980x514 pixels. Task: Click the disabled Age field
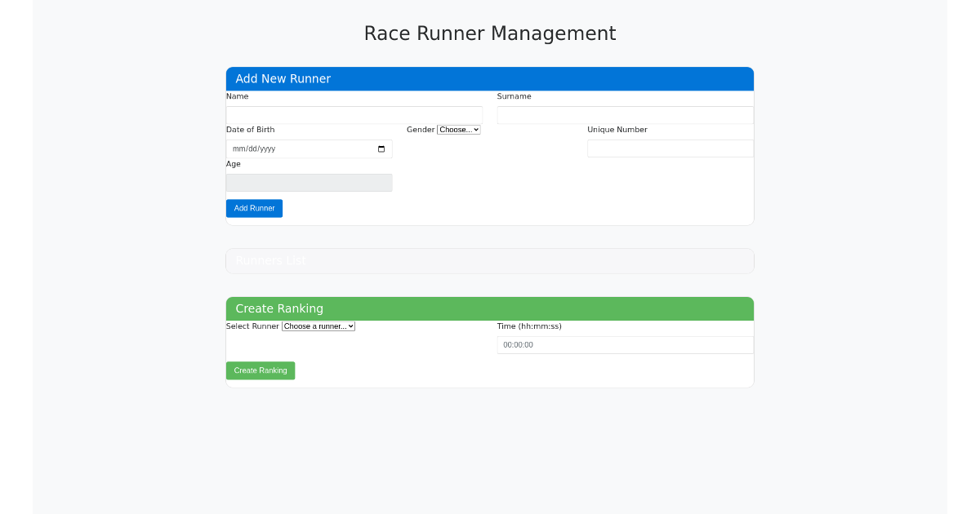[309, 182]
